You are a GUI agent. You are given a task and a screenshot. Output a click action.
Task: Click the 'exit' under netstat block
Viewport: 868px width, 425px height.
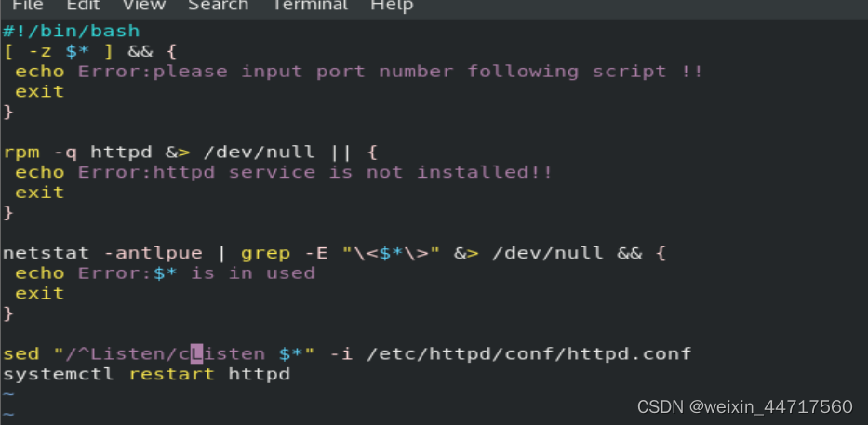40,293
